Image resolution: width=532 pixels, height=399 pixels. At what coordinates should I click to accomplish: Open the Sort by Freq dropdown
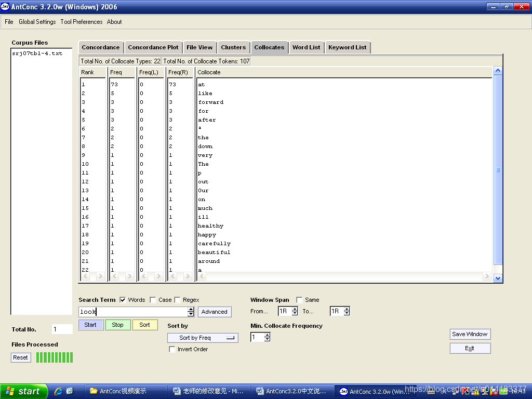click(x=203, y=338)
